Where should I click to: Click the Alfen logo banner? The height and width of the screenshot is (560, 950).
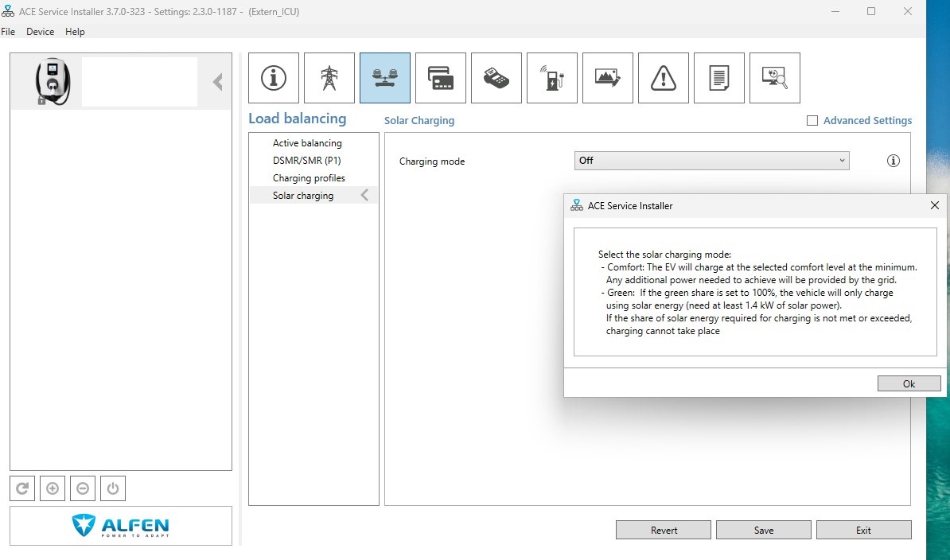click(x=121, y=526)
